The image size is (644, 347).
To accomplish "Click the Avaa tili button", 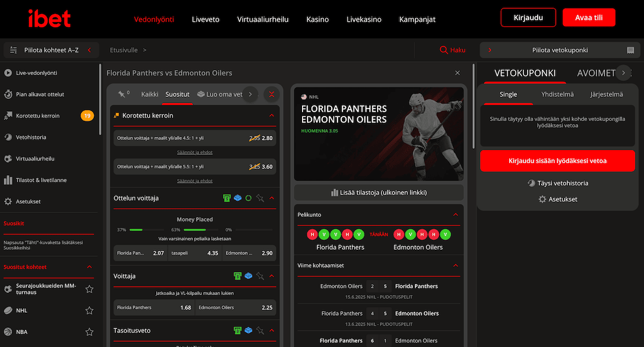I will point(589,18).
